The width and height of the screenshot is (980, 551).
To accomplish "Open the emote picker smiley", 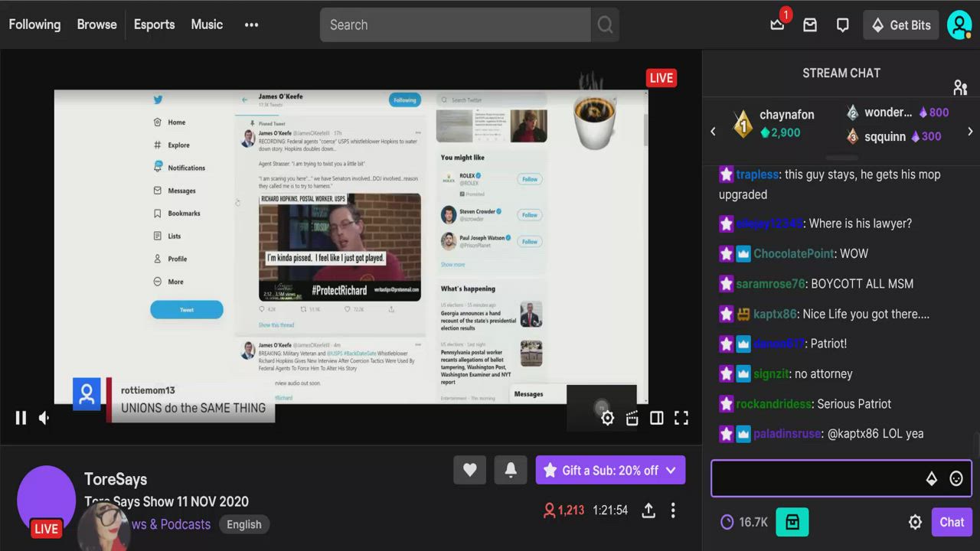I will click(x=956, y=478).
